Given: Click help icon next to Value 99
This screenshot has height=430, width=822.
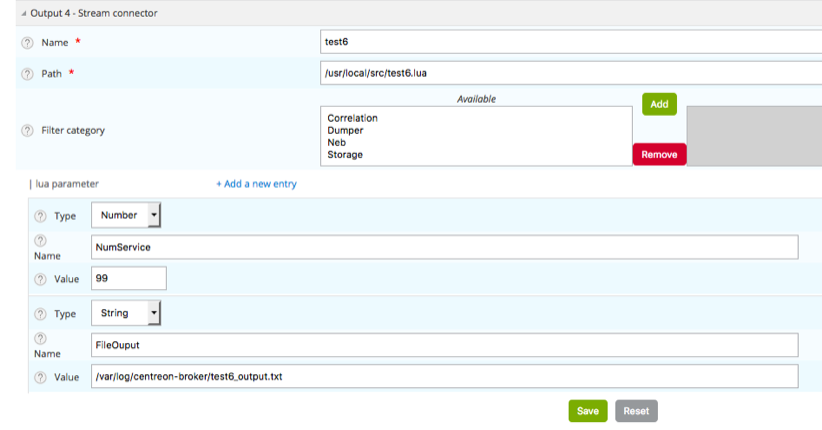Looking at the screenshot, I should pos(40,279).
